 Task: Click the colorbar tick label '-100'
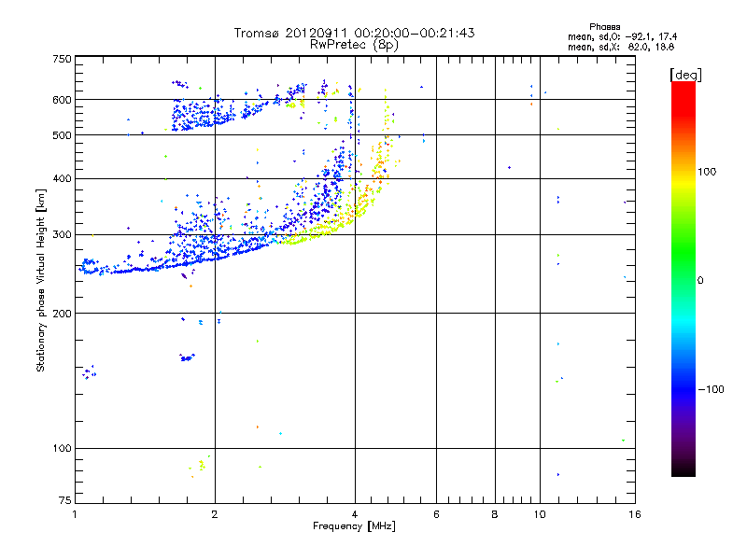pyautogui.click(x=711, y=389)
